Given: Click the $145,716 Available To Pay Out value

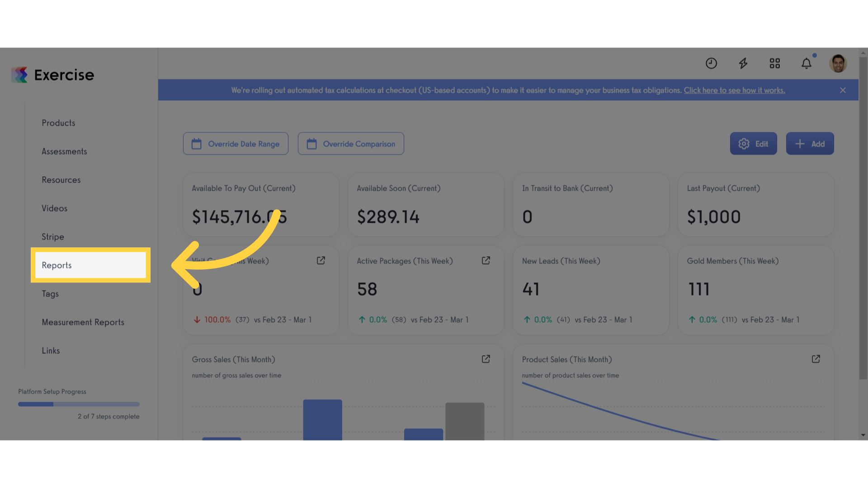Looking at the screenshot, I should click(x=240, y=217).
